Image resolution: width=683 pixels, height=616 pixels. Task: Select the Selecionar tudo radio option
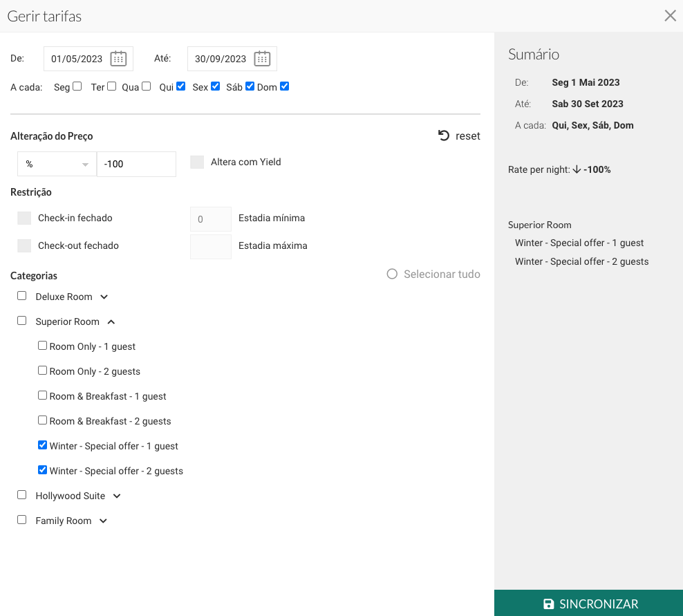tap(392, 274)
